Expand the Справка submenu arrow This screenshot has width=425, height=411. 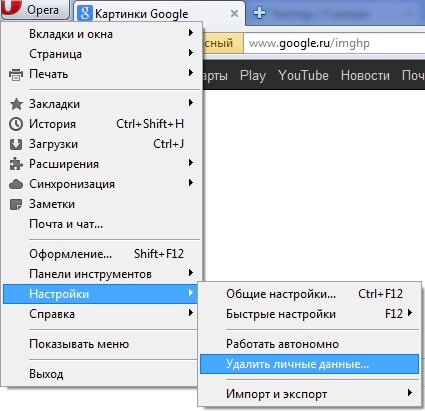[191, 313]
